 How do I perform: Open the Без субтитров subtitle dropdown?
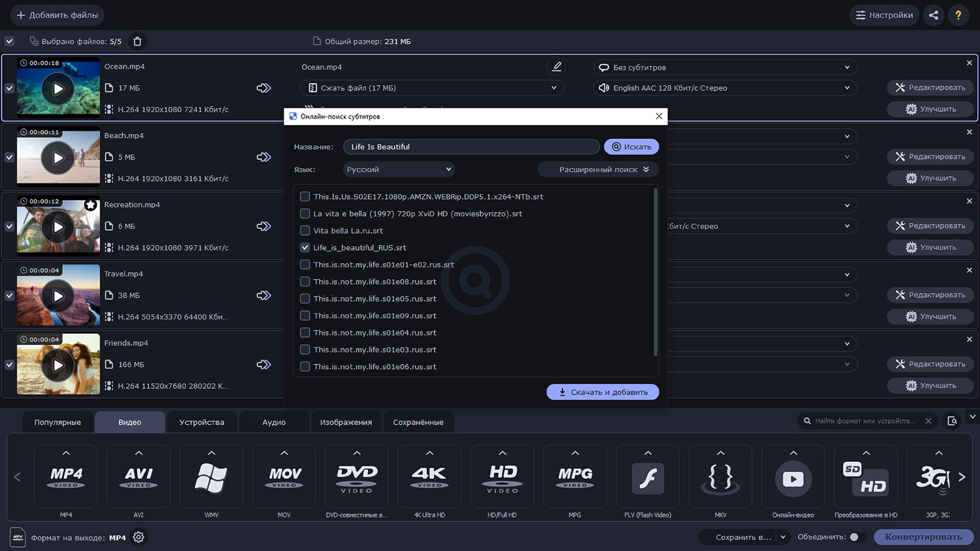pos(725,67)
